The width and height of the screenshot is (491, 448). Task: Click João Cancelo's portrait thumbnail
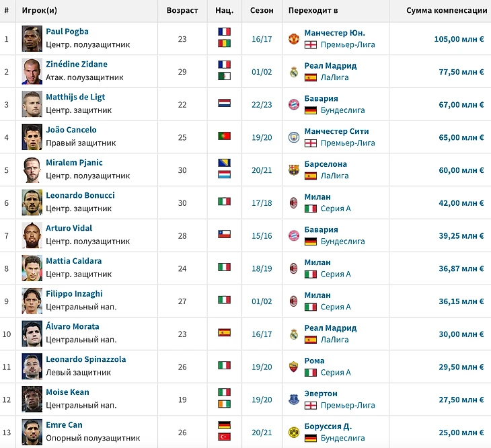(x=32, y=137)
